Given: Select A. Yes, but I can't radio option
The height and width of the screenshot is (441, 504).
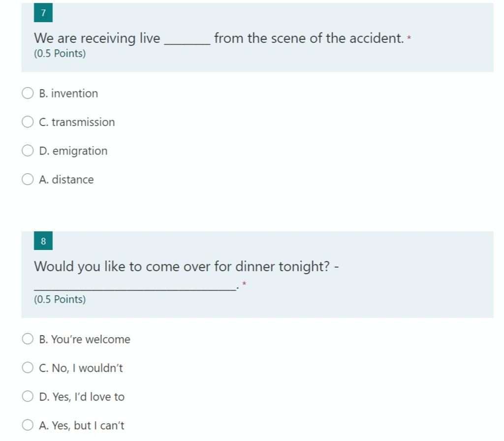Looking at the screenshot, I should (28, 425).
